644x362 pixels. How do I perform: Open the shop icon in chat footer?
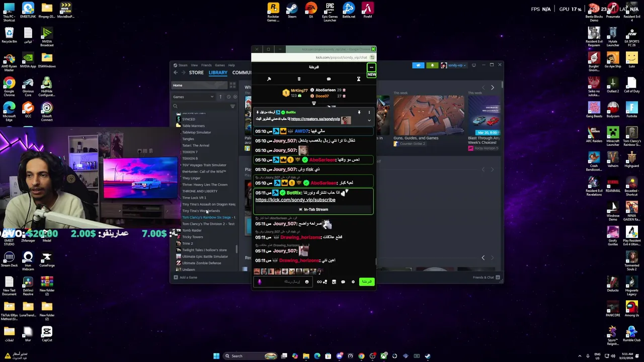coord(334,282)
